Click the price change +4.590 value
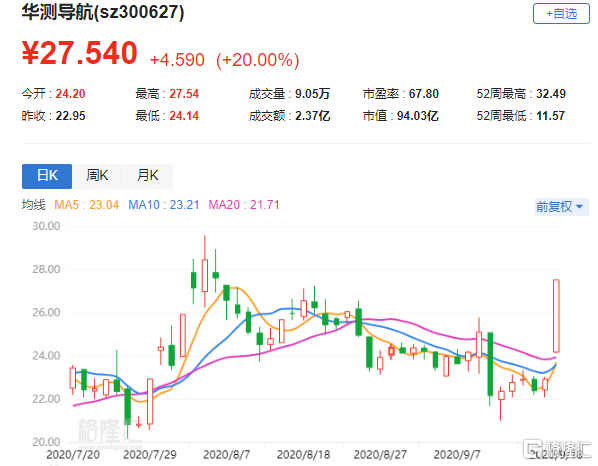The width and height of the screenshot is (598, 466). (x=177, y=60)
